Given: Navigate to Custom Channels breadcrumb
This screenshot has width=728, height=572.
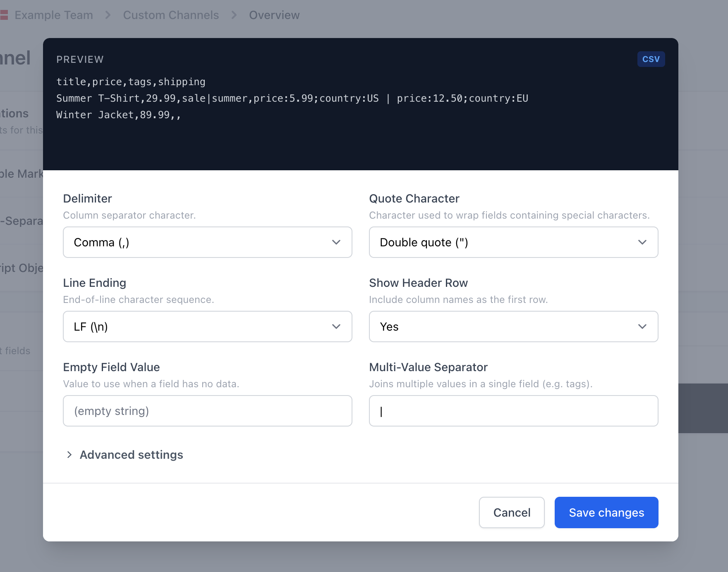Looking at the screenshot, I should (x=171, y=14).
